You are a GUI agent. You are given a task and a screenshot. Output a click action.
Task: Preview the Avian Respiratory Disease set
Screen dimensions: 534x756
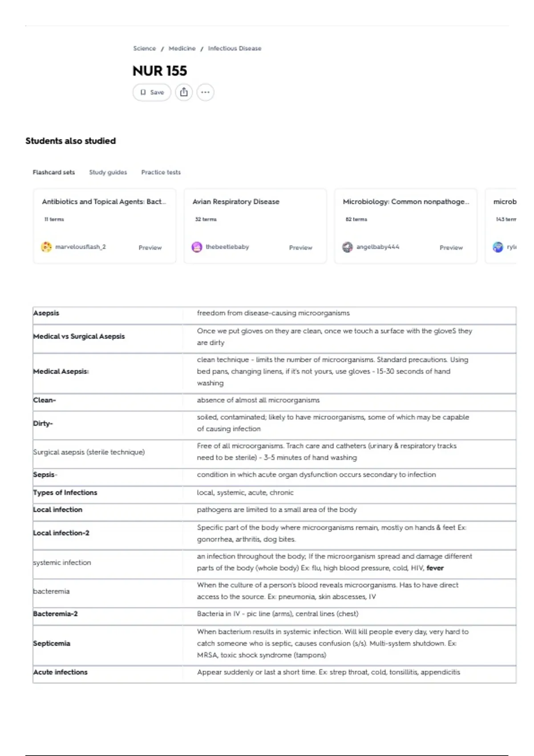301,248
